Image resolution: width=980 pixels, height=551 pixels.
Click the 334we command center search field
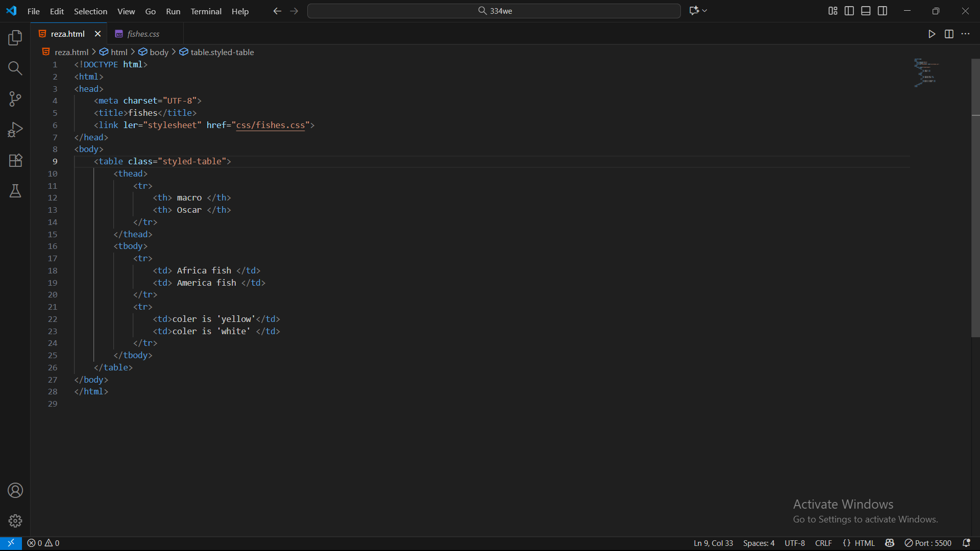494,11
